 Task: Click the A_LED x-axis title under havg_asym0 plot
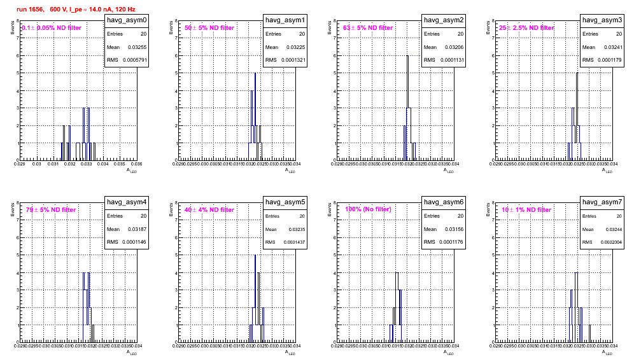click(132, 171)
